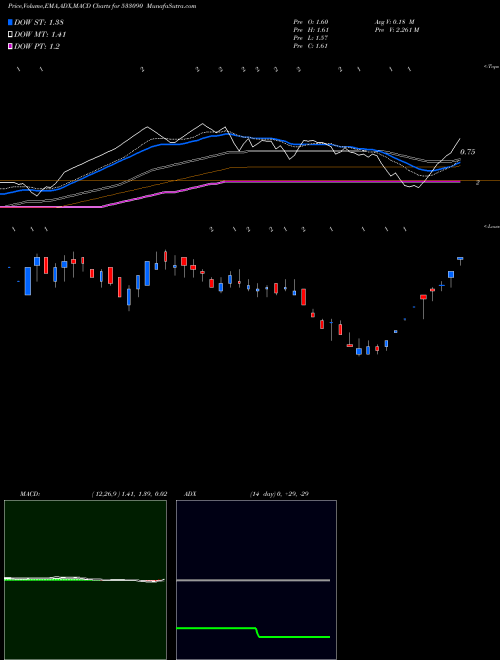Click the 'Pre O: 1.60' value

point(311,22)
